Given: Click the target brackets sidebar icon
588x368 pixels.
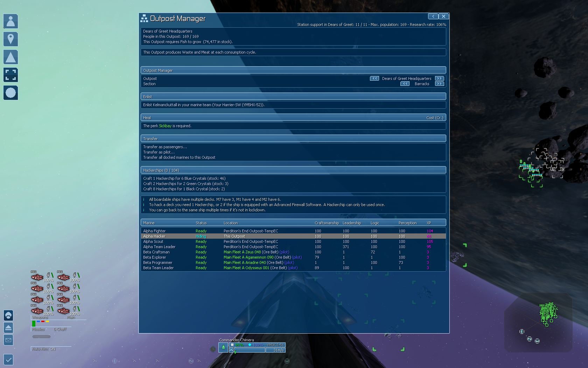Looking at the screenshot, I should pos(10,75).
